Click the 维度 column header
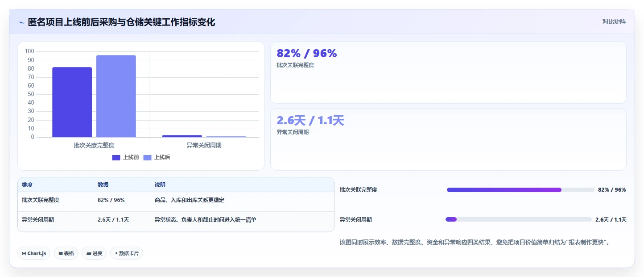644x277 pixels. pos(27,185)
